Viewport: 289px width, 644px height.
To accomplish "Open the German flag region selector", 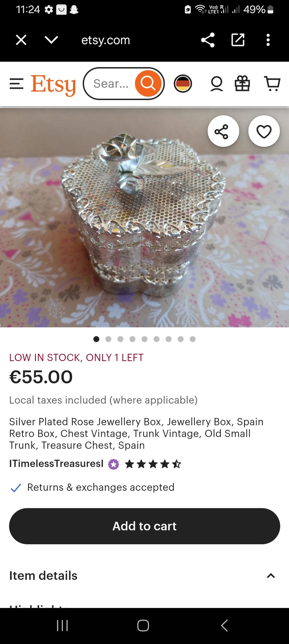I will pos(183,84).
